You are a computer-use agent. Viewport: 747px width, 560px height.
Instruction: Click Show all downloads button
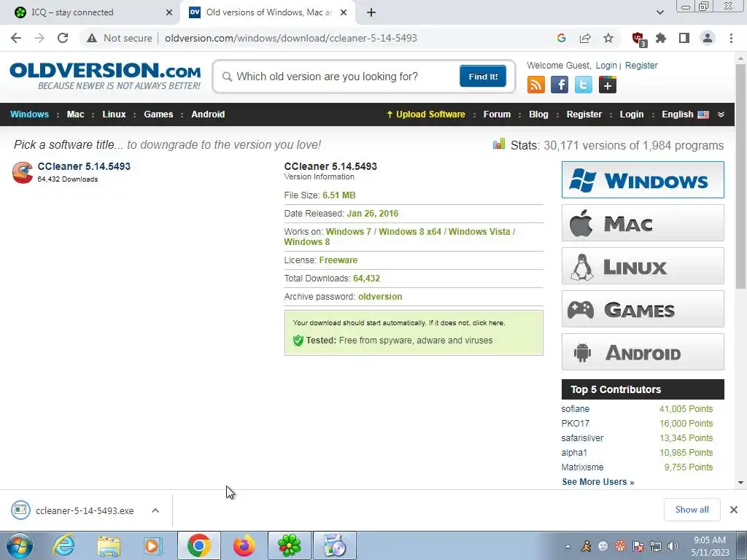(692, 510)
